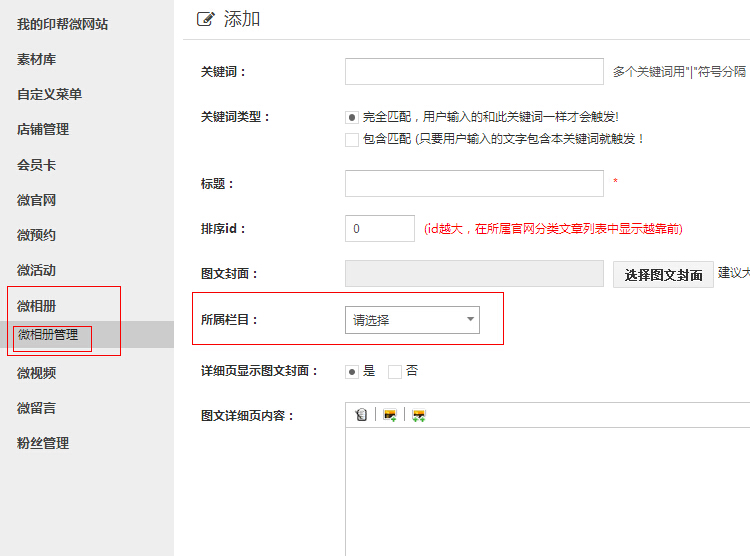Screen dimensions: 750x556
Task: Click the 选择图文封面 button
Action: (x=663, y=275)
